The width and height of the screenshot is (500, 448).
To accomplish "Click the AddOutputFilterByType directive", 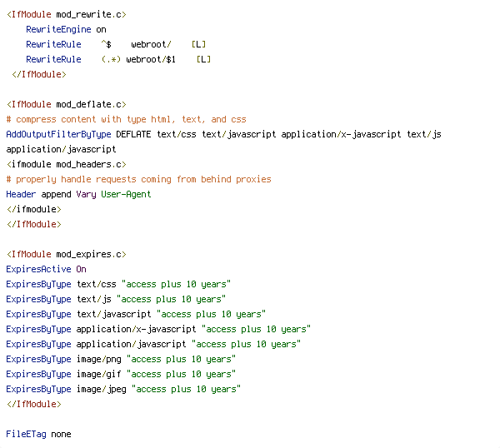I will tap(58, 134).
